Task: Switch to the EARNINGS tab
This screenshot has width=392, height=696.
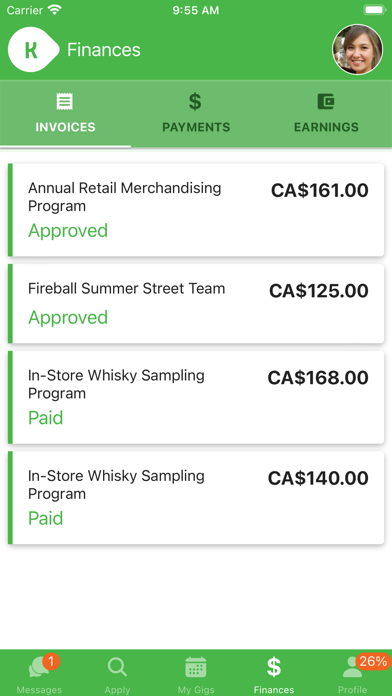Action: (x=326, y=114)
